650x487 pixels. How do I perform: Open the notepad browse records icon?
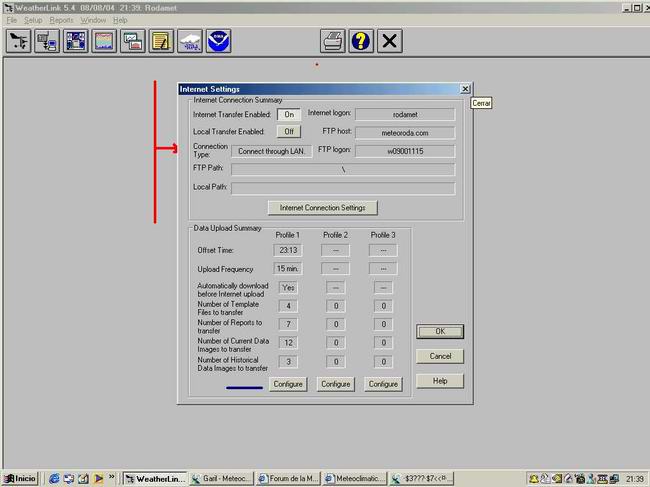161,41
